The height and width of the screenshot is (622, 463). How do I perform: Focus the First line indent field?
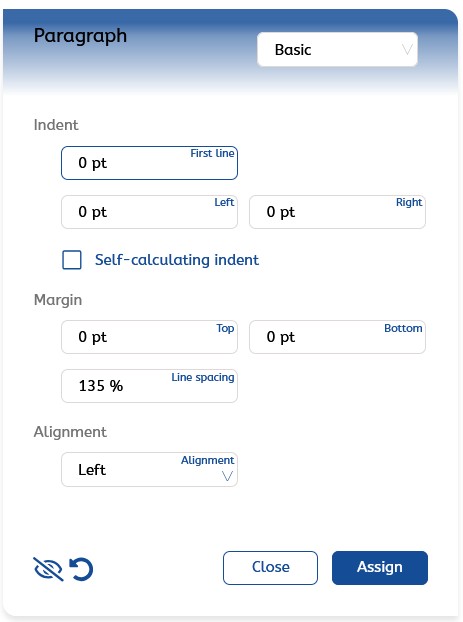pyautogui.click(x=150, y=163)
